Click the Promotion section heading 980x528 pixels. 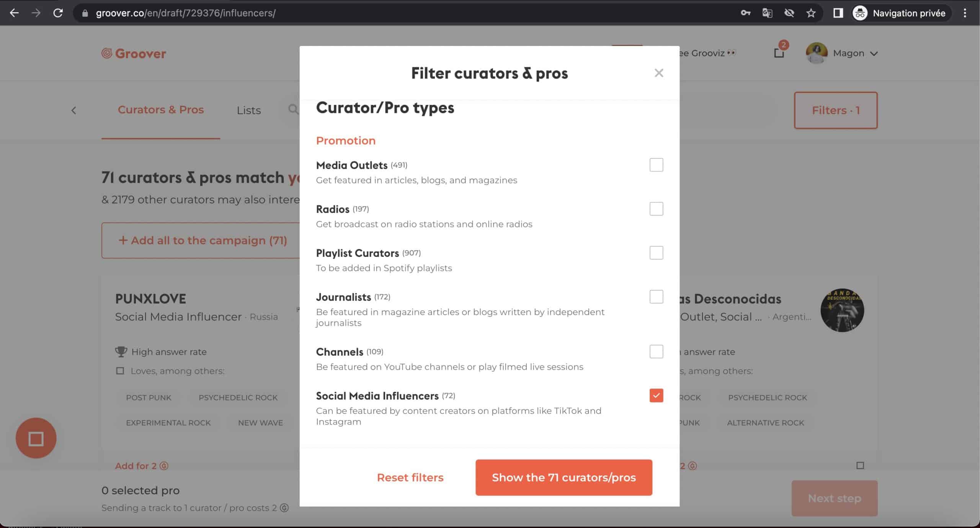tap(346, 141)
